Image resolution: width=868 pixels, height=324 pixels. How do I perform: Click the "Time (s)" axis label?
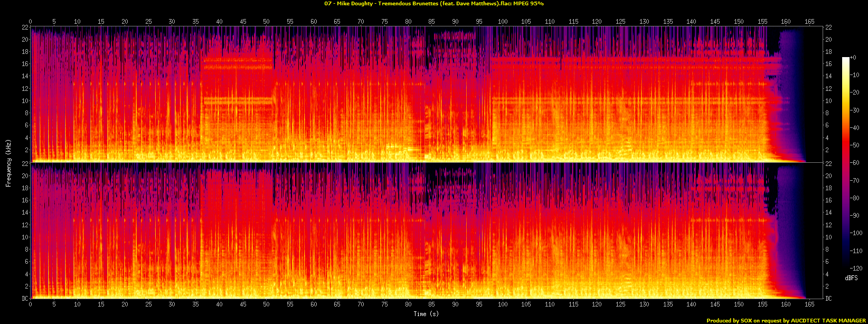pos(427,314)
